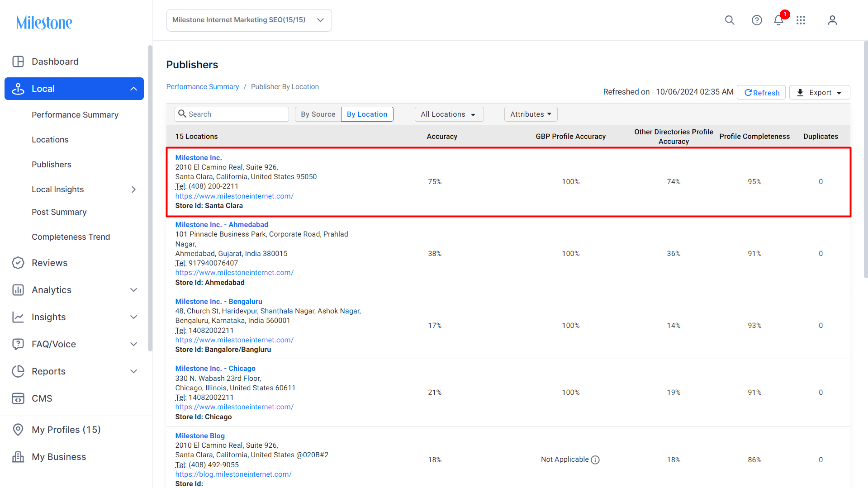Click the Not Applicable text for Milestone Blog
Image resolution: width=868 pixels, height=488 pixels.
pyautogui.click(x=565, y=460)
